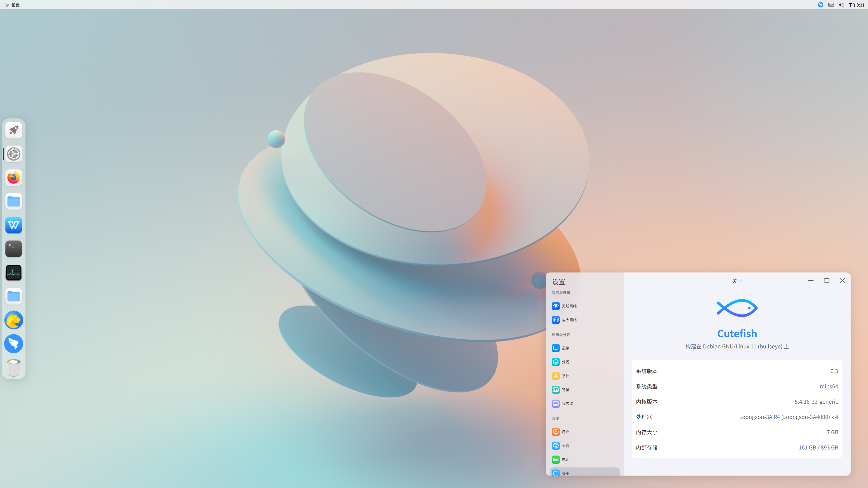The width and height of the screenshot is (868, 488).
Task: Click the kernel version 5.4.18-23-generic
Action: tap(816, 401)
